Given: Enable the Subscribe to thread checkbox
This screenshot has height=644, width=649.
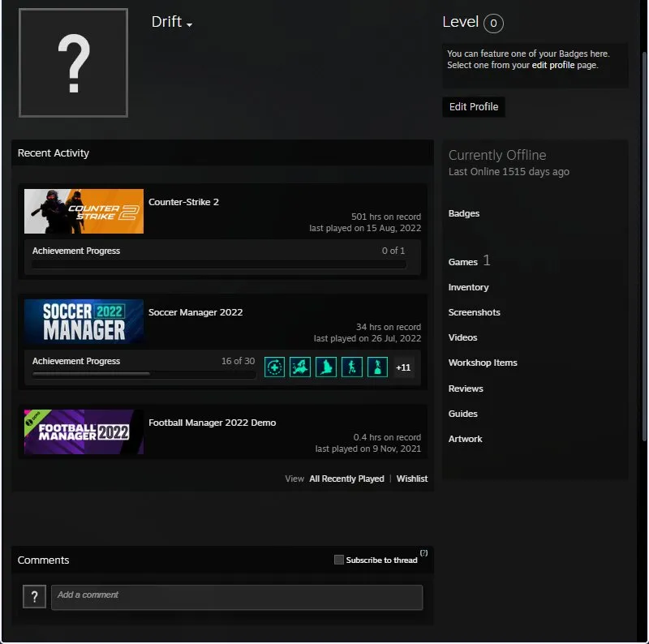Looking at the screenshot, I should click(339, 560).
